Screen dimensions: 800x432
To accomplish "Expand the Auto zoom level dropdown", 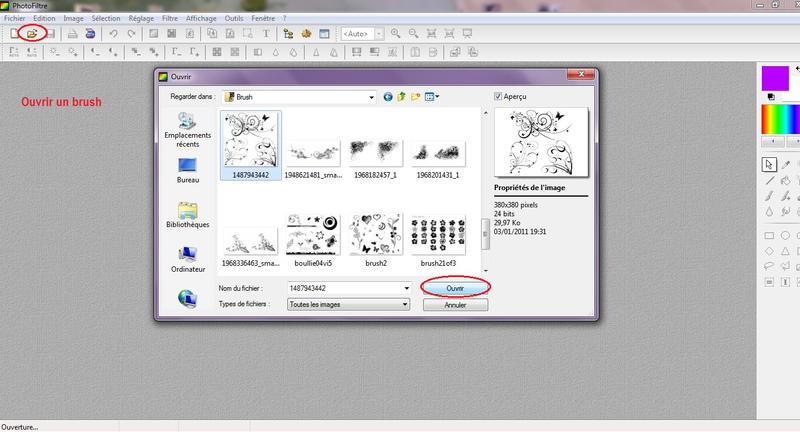I will pos(379,34).
